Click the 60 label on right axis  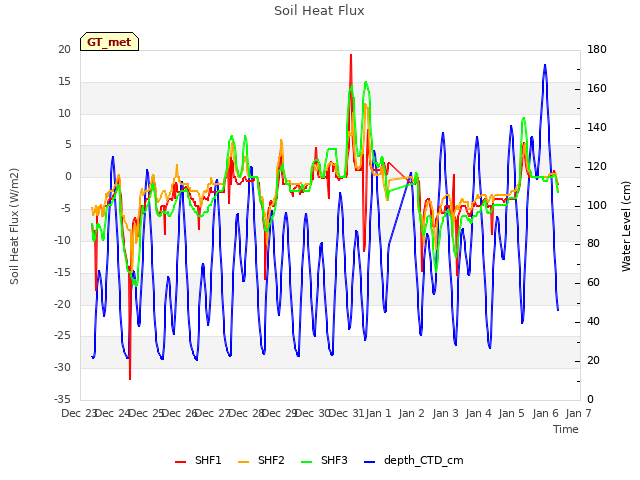tap(593, 283)
